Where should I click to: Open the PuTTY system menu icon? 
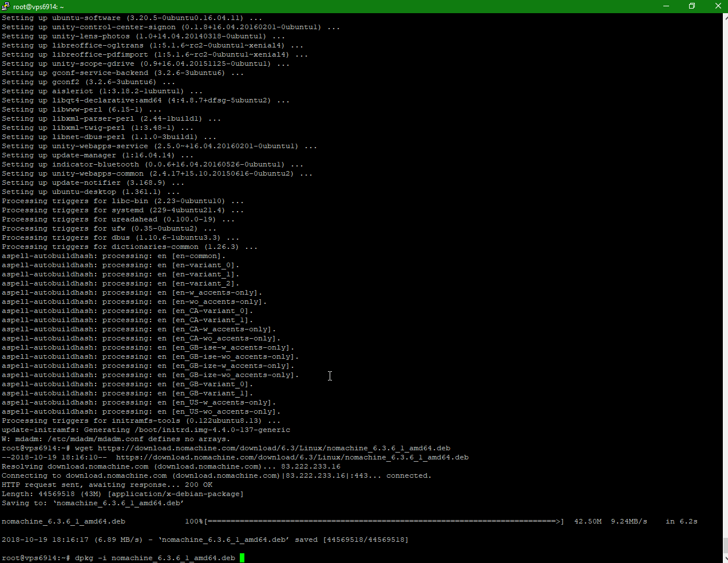click(x=6, y=6)
